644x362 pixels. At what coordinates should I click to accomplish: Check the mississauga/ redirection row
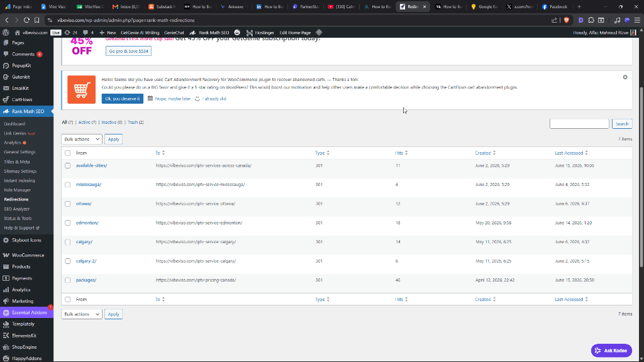pyautogui.click(x=68, y=185)
